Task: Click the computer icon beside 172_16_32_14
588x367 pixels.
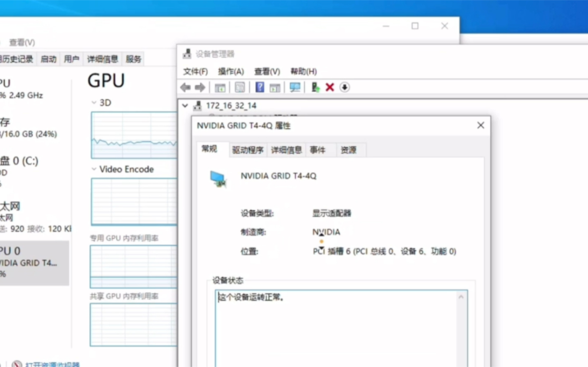Action: pos(197,106)
